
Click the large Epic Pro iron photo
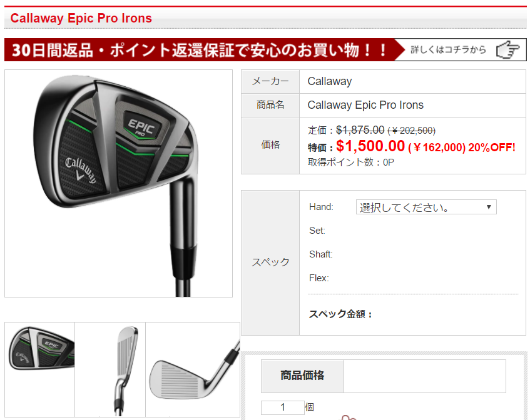click(118, 183)
